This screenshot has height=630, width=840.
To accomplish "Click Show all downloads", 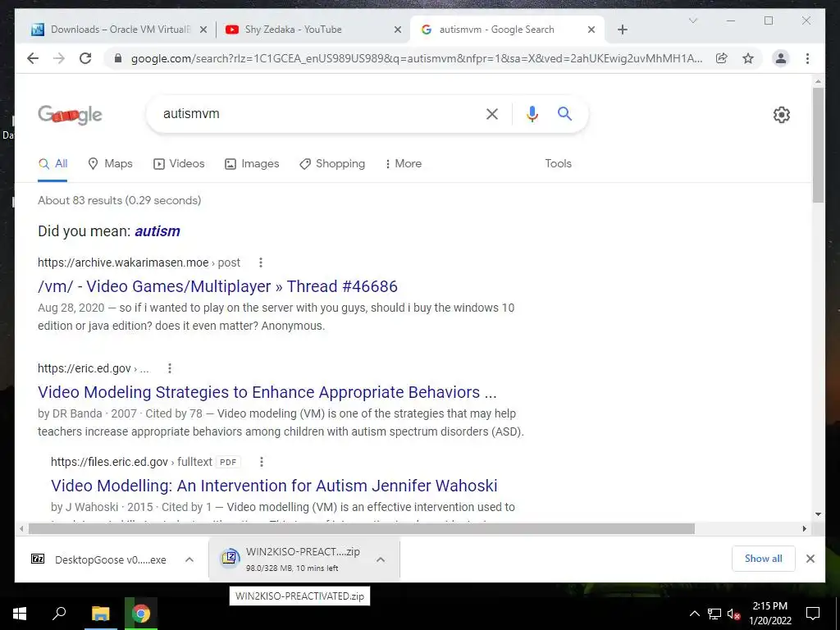I will tap(763, 558).
